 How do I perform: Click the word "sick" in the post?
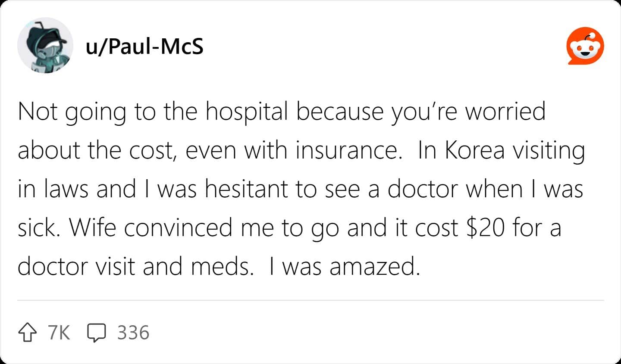[38, 228]
